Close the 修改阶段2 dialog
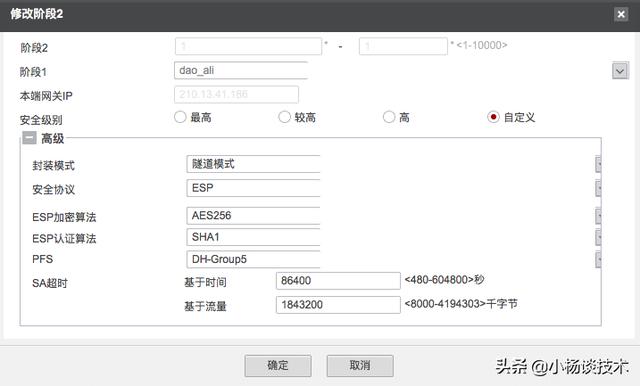This screenshot has height=386, width=640. [x=621, y=14]
